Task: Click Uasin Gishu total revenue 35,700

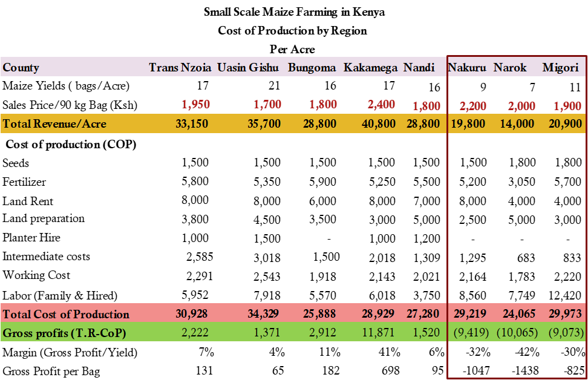Action: point(264,124)
